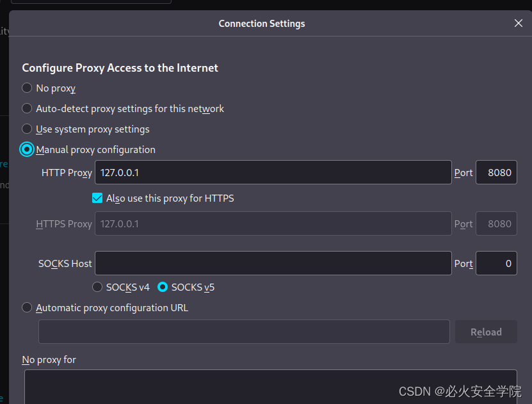Select Manual proxy configuration radio button
This screenshot has width=532, height=404.
pos(27,150)
